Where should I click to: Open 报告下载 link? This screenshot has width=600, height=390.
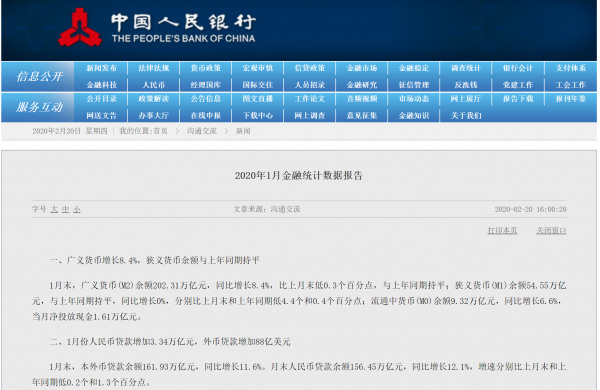[518, 99]
